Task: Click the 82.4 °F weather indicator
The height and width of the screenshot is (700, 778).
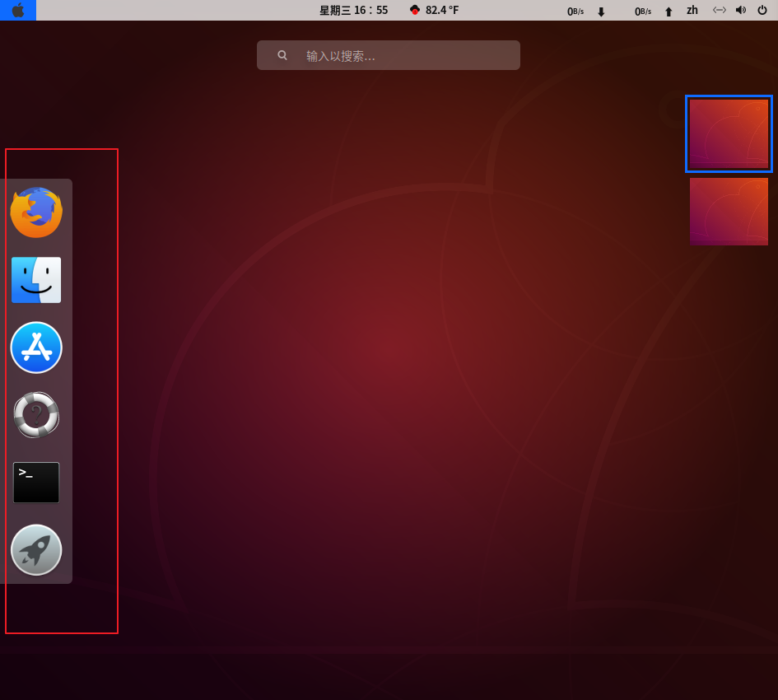Action: point(442,11)
